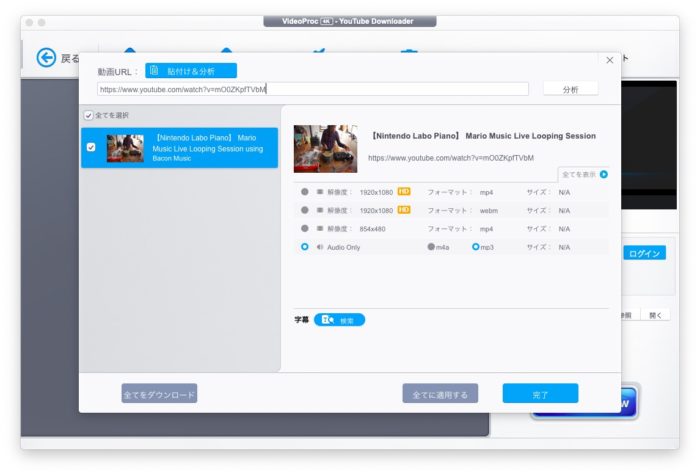Go back with the 戻る arrow icon
Screen dimensions: 700x475
[46, 58]
